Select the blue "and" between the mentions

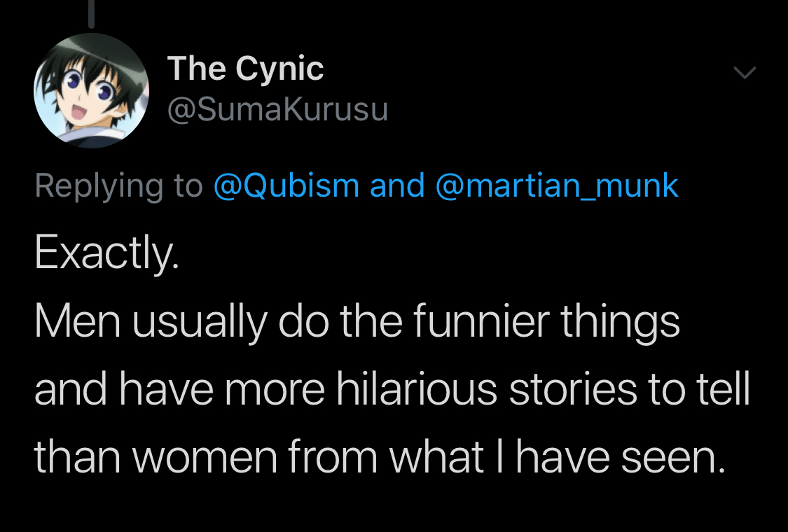(x=398, y=185)
